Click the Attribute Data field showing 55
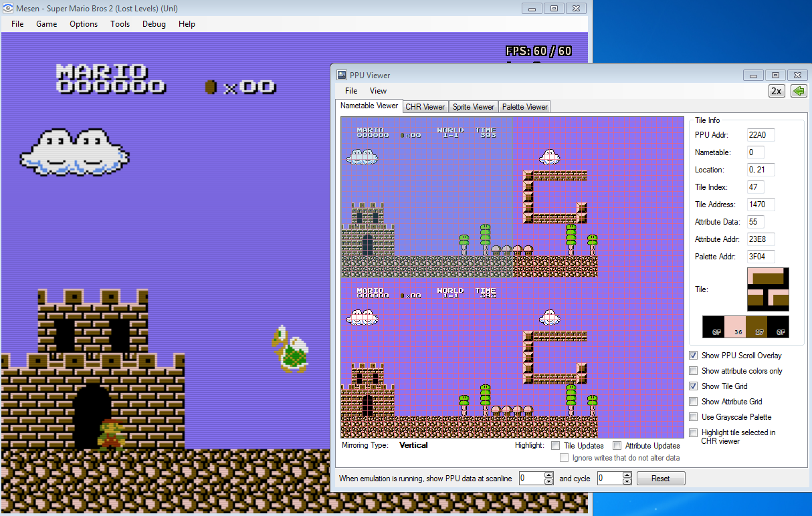Screen dimensions: 812x516 [x=755, y=222]
